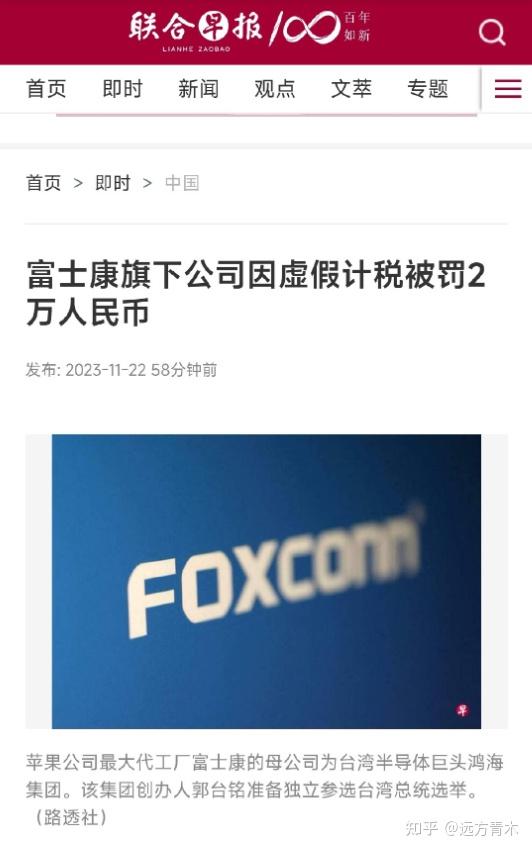Click the 首页 breadcrumb link
This screenshot has width=532, height=852.
pos(43,183)
